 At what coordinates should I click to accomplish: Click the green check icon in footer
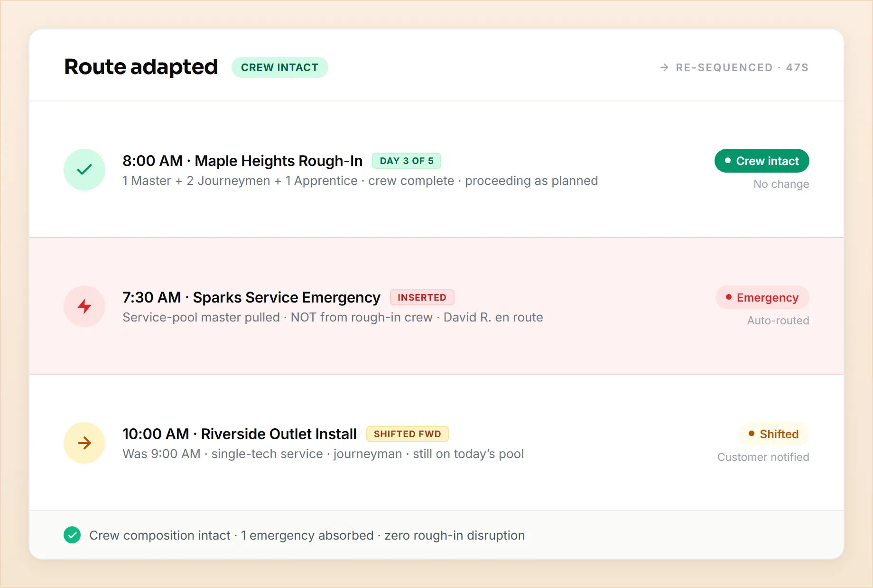pyautogui.click(x=72, y=535)
